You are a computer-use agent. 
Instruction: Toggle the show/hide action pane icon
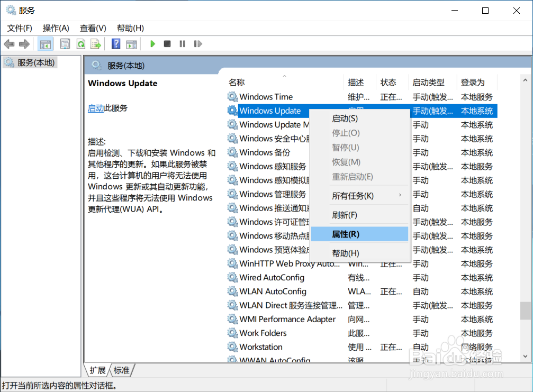coord(131,44)
